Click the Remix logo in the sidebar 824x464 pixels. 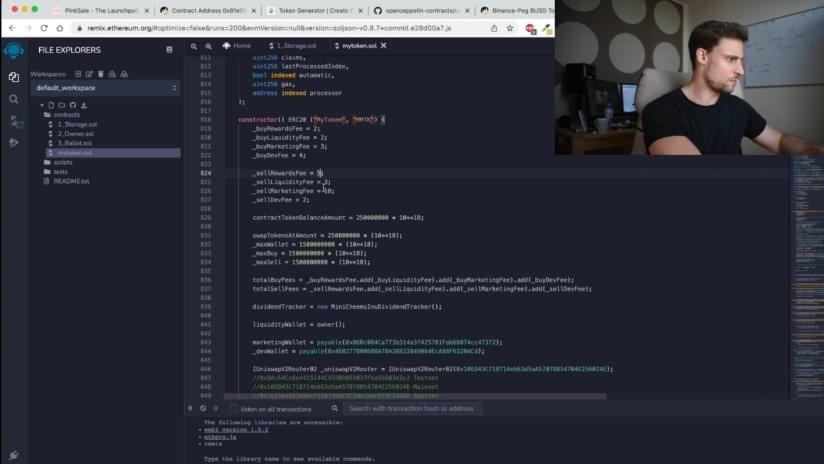[13, 50]
